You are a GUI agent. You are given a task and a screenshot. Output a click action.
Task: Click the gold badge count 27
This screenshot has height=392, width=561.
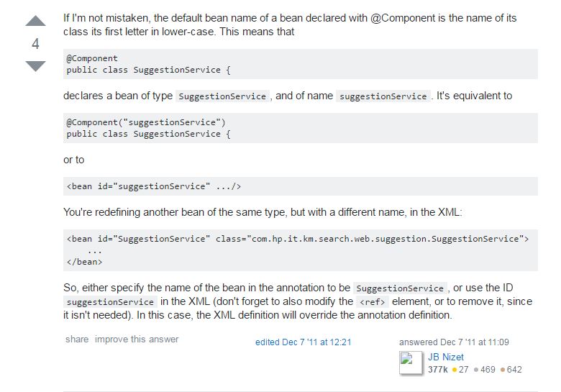click(460, 370)
